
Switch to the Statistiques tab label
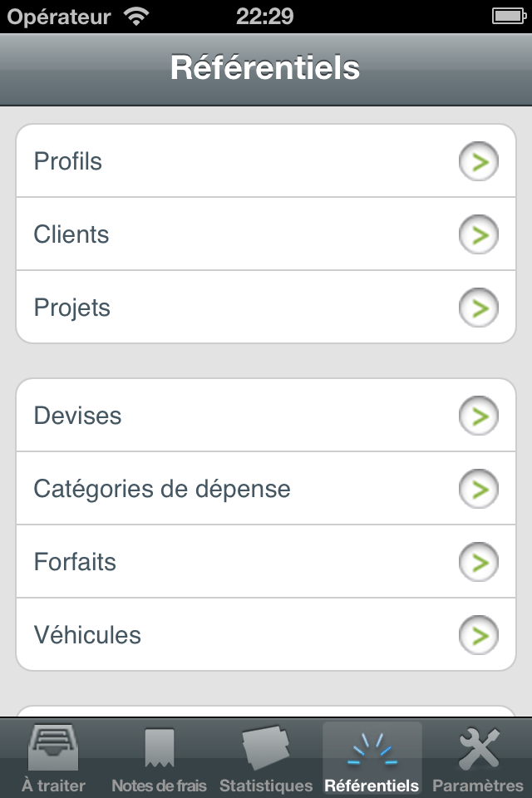[x=266, y=786]
